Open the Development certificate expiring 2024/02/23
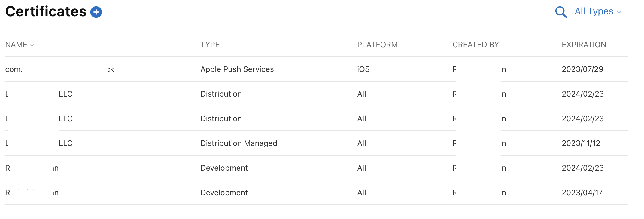The image size is (644, 219). (224, 168)
